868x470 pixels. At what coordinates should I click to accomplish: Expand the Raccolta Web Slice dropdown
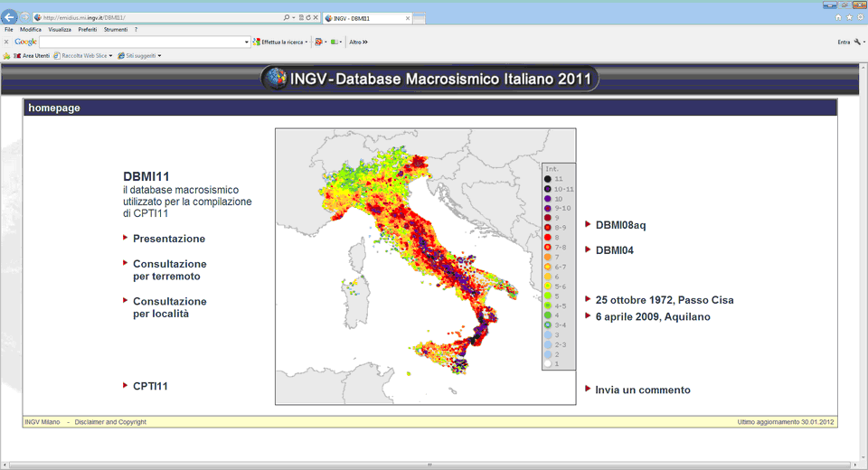tap(110, 56)
